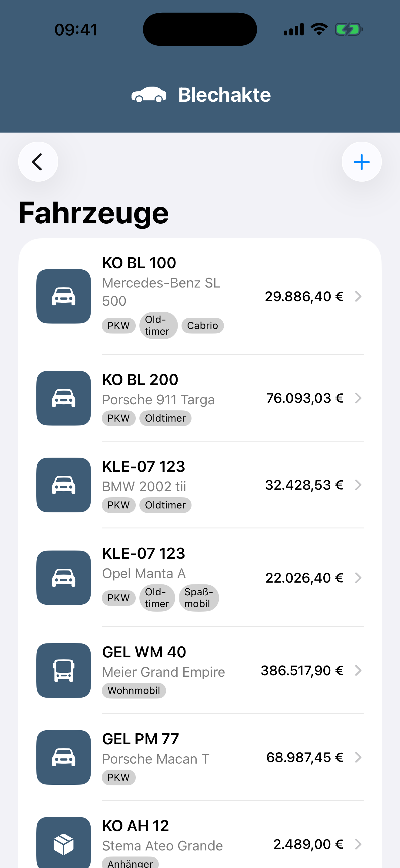Open details chevron for Mercedes-Benz SL 500

pyautogui.click(x=358, y=296)
